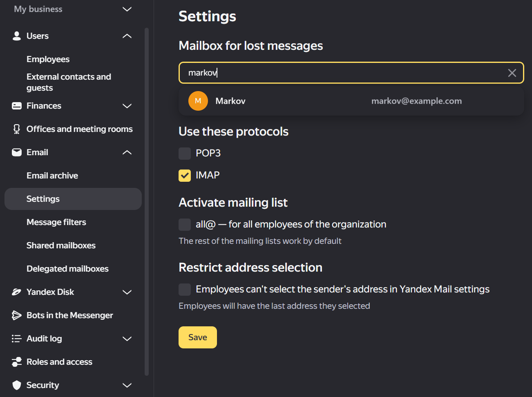
Task: Click the Offices and meeting rooms chair icon
Action: [x=17, y=129]
